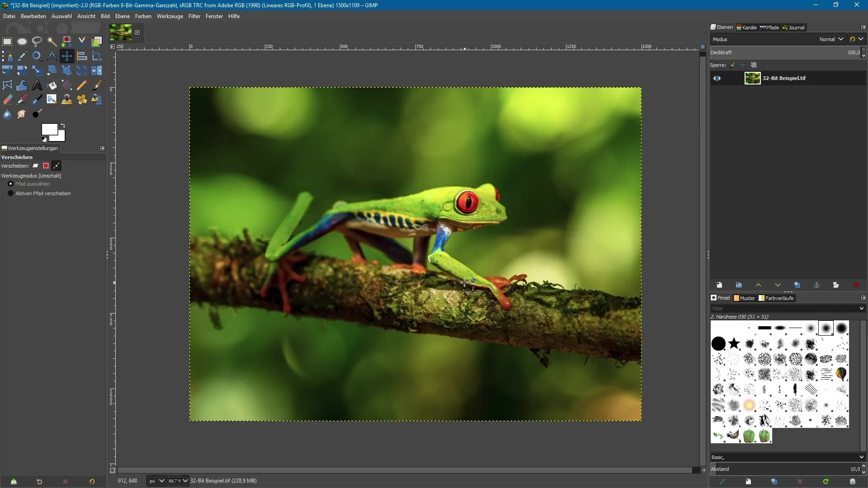868x488 pixels.
Task: Lower layer with down arrow button
Action: coord(778,285)
